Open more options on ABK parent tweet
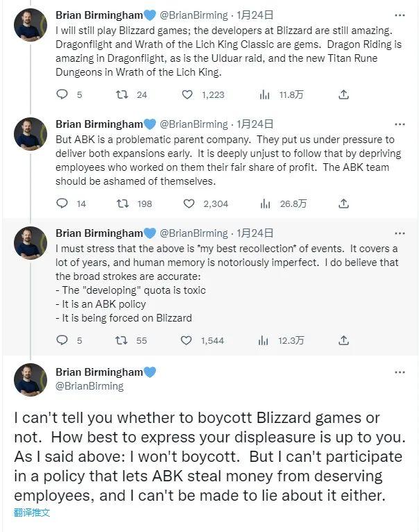 (400, 124)
